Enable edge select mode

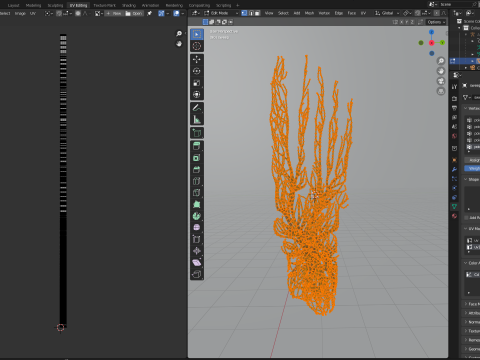point(251,13)
